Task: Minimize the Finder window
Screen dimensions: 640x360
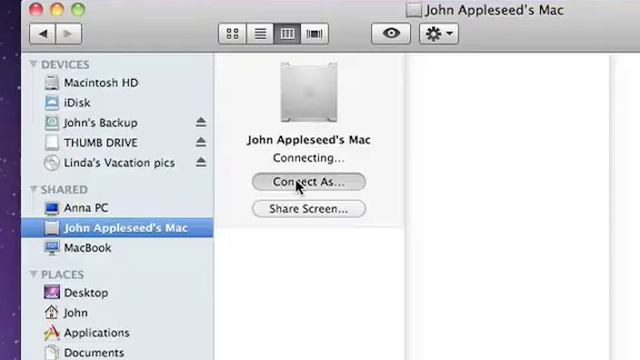Action: (57, 9)
